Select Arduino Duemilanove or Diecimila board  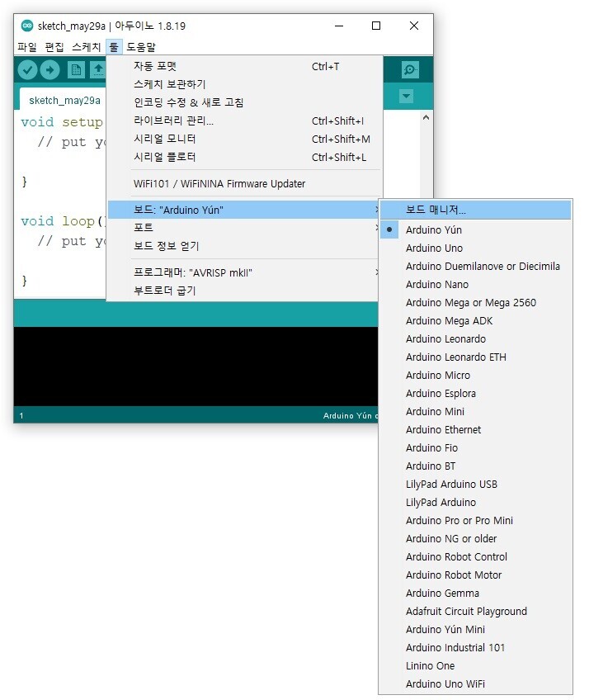click(476, 267)
